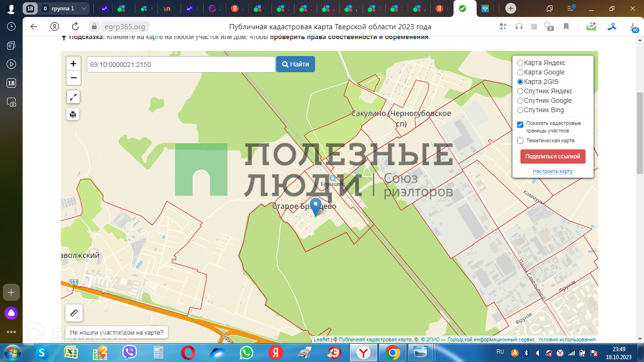Open a new browser tab
The image size is (644, 362).
[511, 8]
